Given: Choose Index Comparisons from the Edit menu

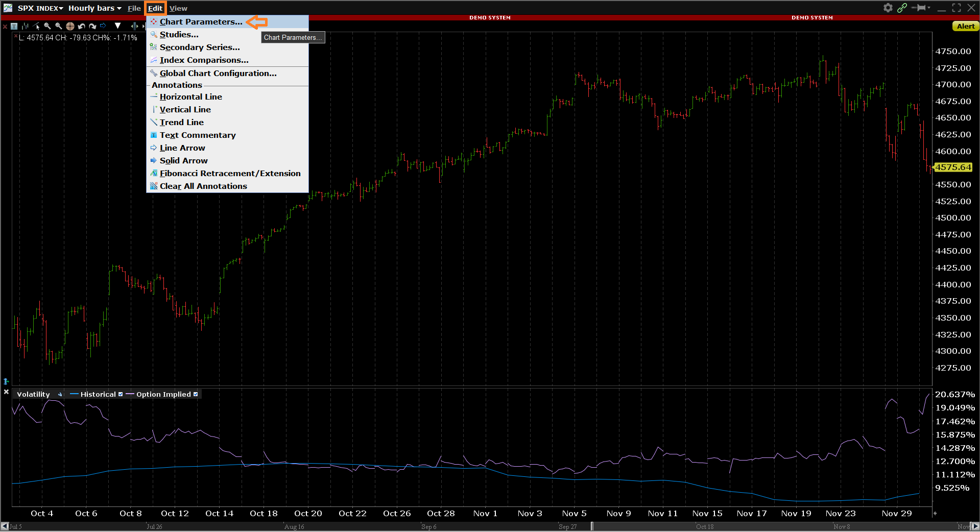Looking at the screenshot, I should pos(227,60).
